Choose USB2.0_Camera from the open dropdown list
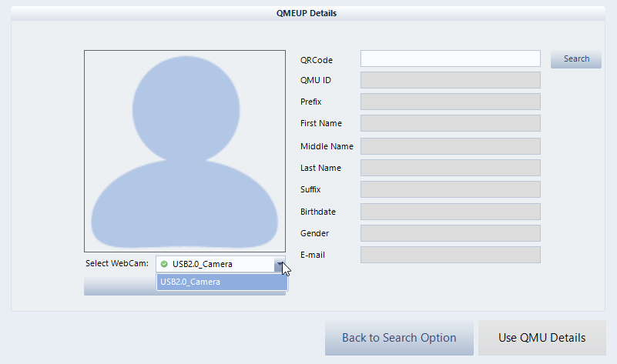 222,282
